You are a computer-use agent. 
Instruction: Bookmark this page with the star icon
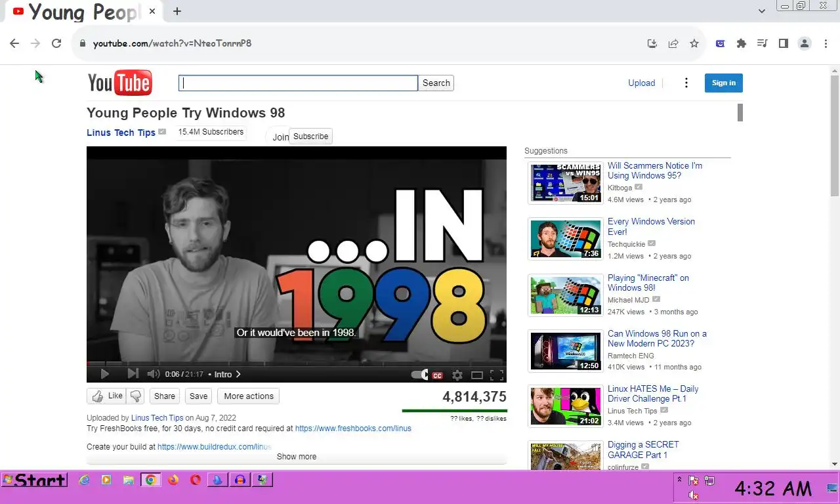click(x=694, y=43)
